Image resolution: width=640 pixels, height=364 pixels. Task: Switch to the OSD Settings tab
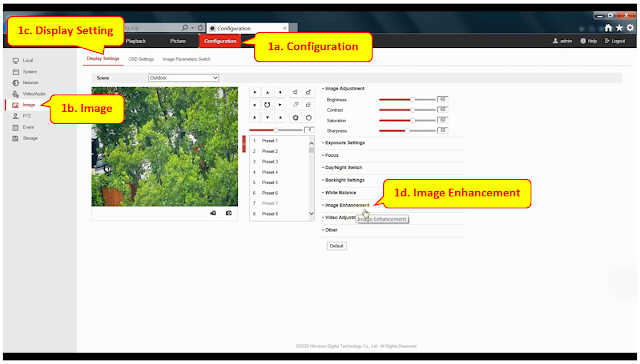[x=141, y=59]
